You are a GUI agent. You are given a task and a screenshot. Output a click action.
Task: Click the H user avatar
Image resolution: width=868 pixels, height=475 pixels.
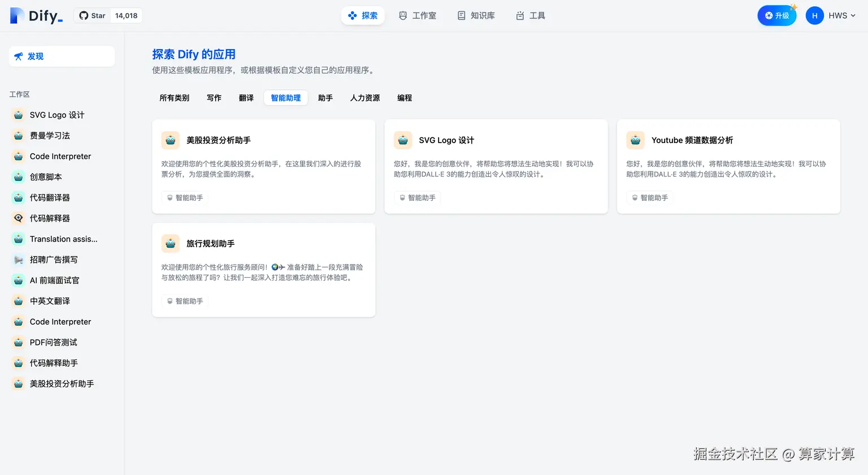814,16
